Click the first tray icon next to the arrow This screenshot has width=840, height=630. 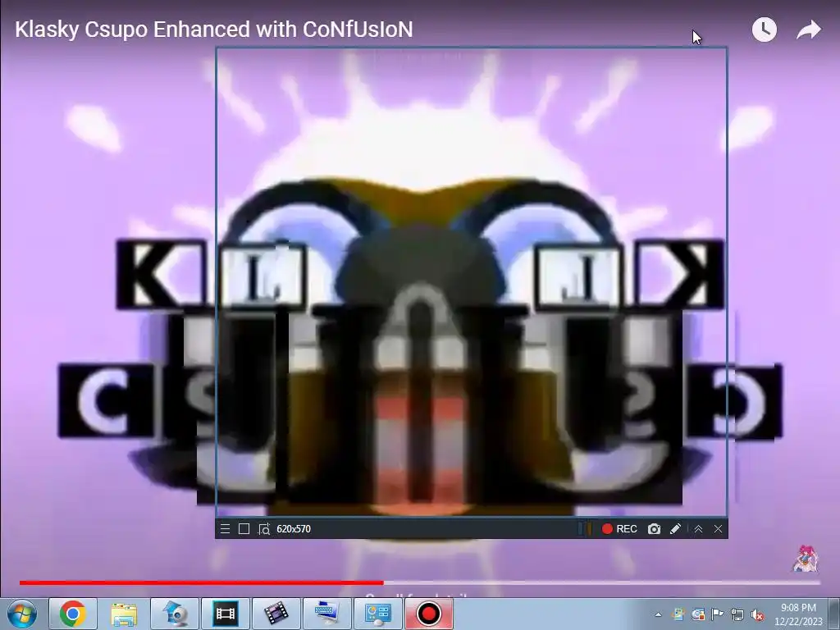678,614
